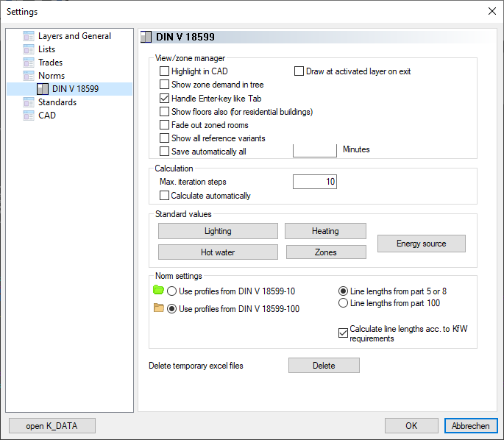504x440 pixels.
Task: Delete temporary excel files
Action: [x=324, y=366]
